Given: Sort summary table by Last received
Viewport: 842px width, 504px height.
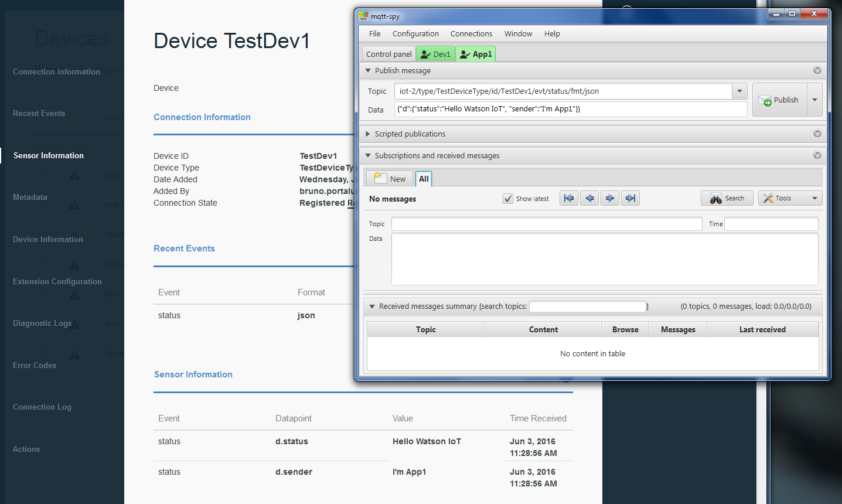Looking at the screenshot, I should point(762,329).
